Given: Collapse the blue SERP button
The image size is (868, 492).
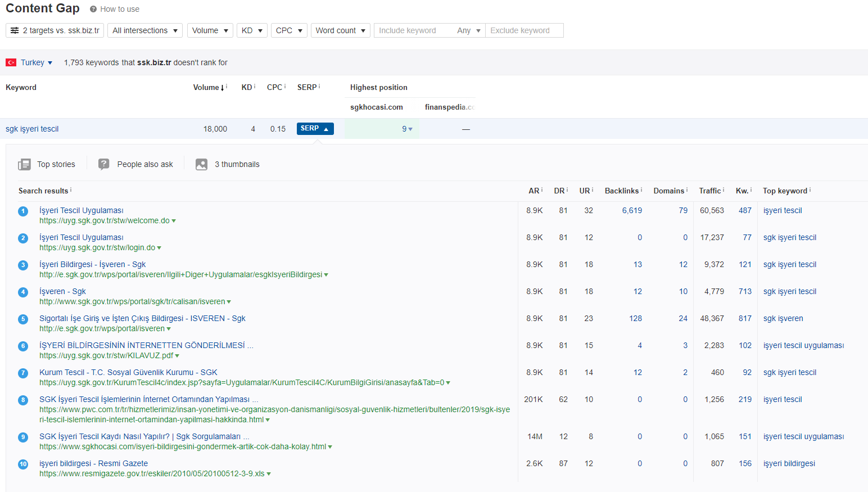Looking at the screenshot, I should [315, 129].
